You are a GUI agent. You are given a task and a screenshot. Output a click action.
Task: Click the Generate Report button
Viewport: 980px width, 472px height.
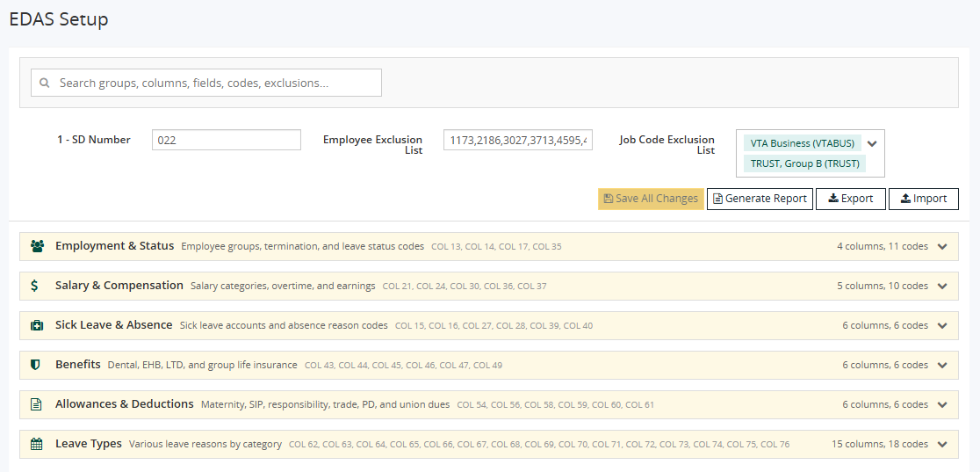click(760, 199)
